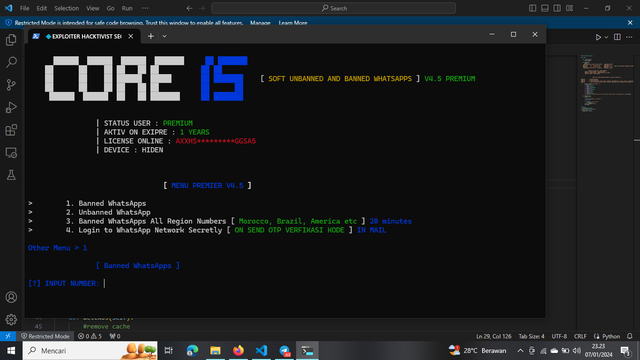
Task: Go back with navigation arrow
Action: tap(189, 8)
